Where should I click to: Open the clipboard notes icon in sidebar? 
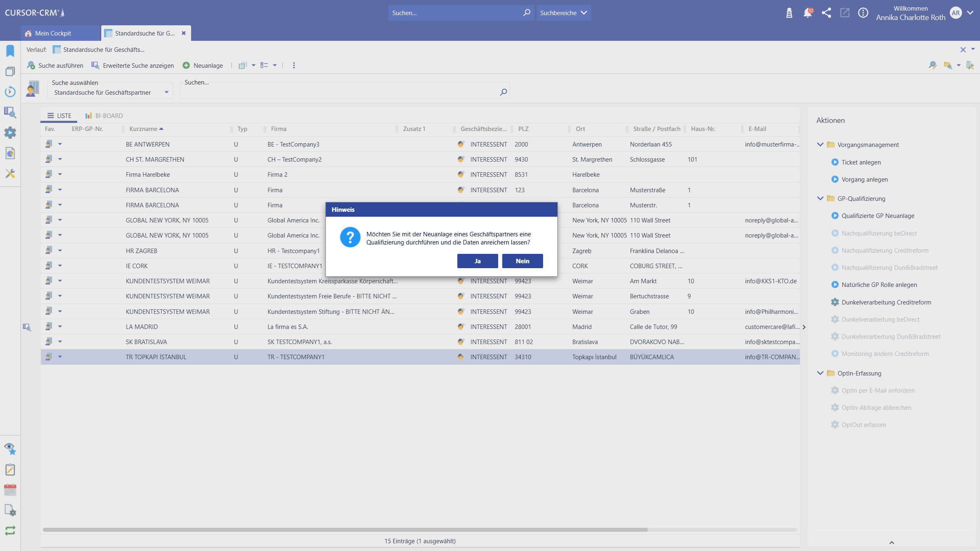point(10,469)
